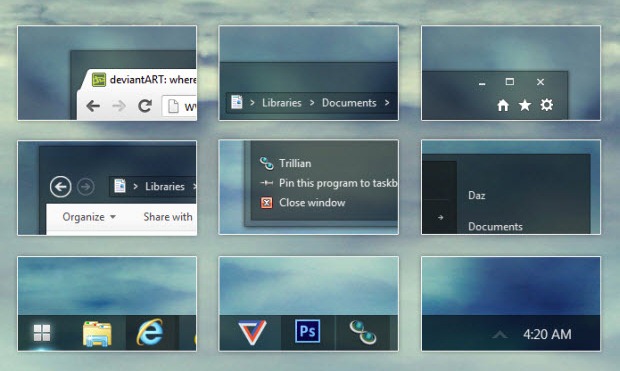Viewport: 620px width, 371px height.
Task: Launch Internet Explorer from the taskbar
Action: 150,332
